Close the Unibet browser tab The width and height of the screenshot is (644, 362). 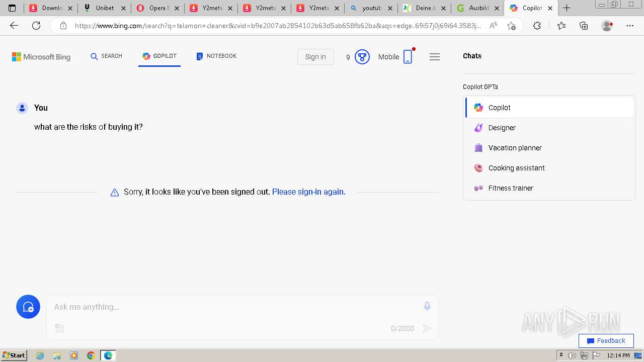click(x=123, y=8)
